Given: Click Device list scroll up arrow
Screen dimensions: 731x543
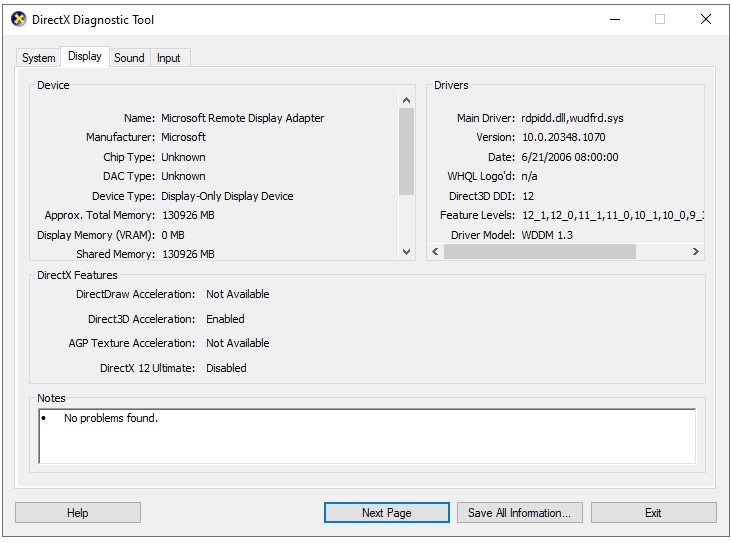Looking at the screenshot, I should pos(407,100).
